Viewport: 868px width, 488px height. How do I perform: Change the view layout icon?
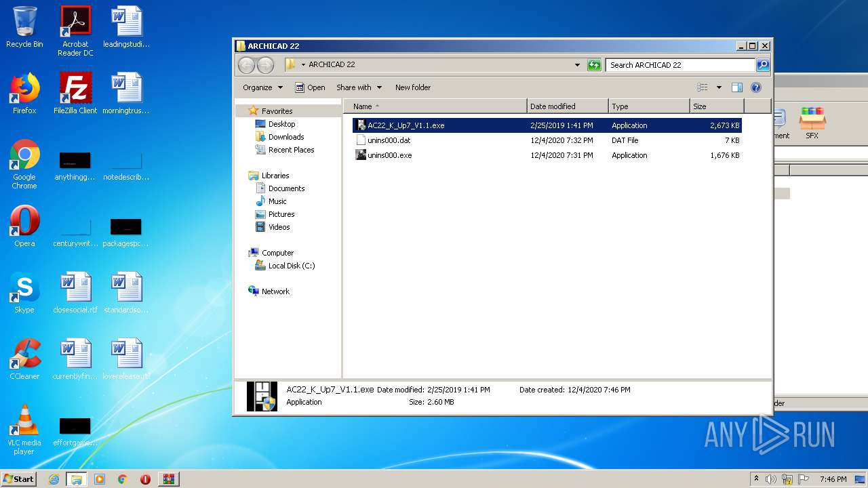pyautogui.click(x=703, y=87)
